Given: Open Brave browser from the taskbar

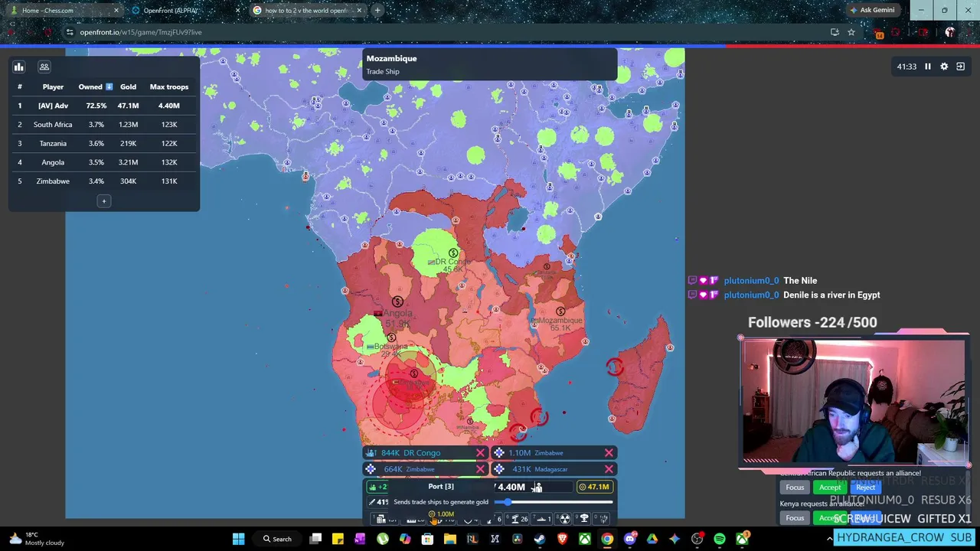Looking at the screenshot, I should (562, 540).
